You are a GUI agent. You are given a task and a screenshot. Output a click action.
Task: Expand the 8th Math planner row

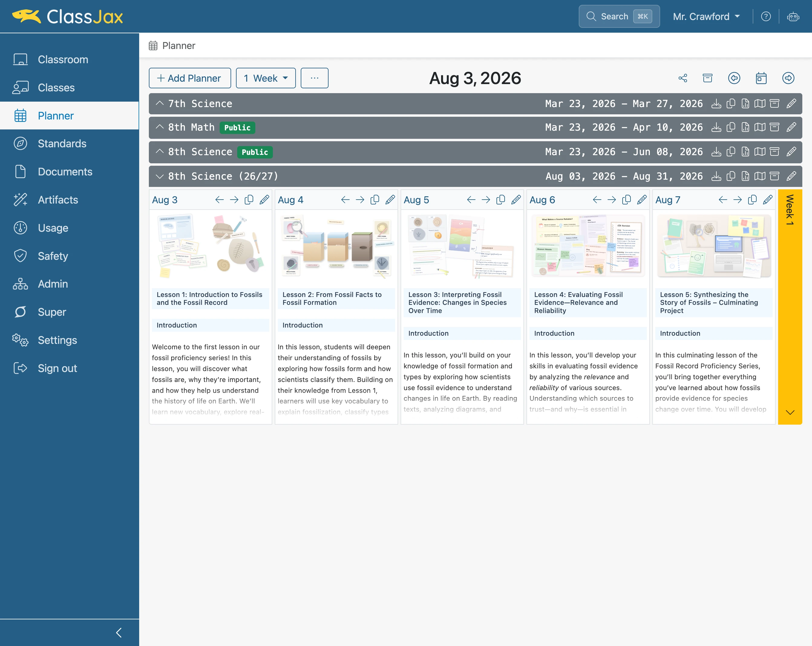click(x=160, y=127)
